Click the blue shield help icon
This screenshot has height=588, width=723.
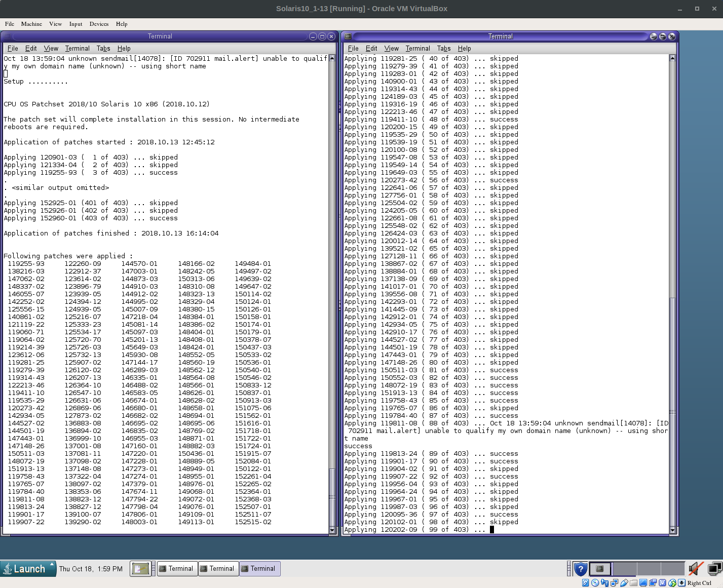[x=581, y=569]
